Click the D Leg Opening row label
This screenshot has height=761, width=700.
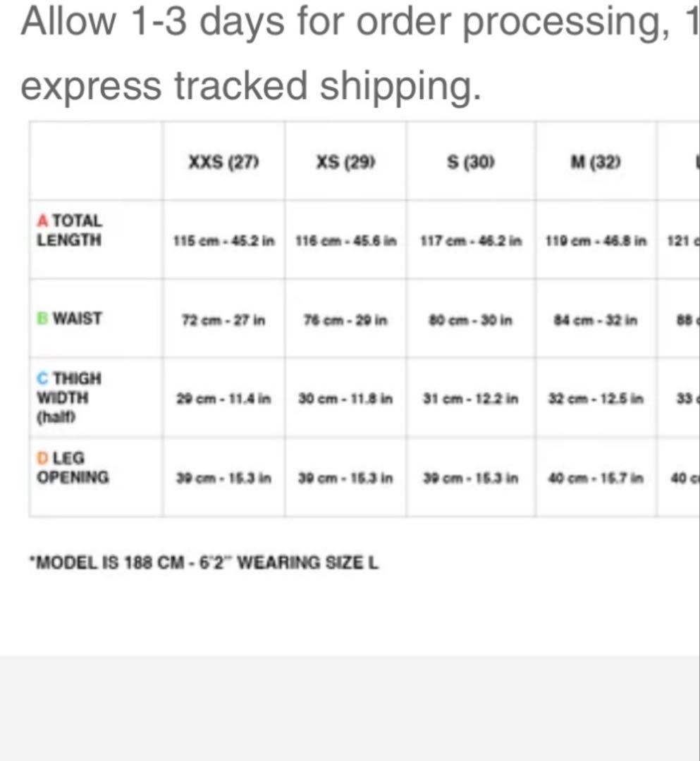click(73, 468)
